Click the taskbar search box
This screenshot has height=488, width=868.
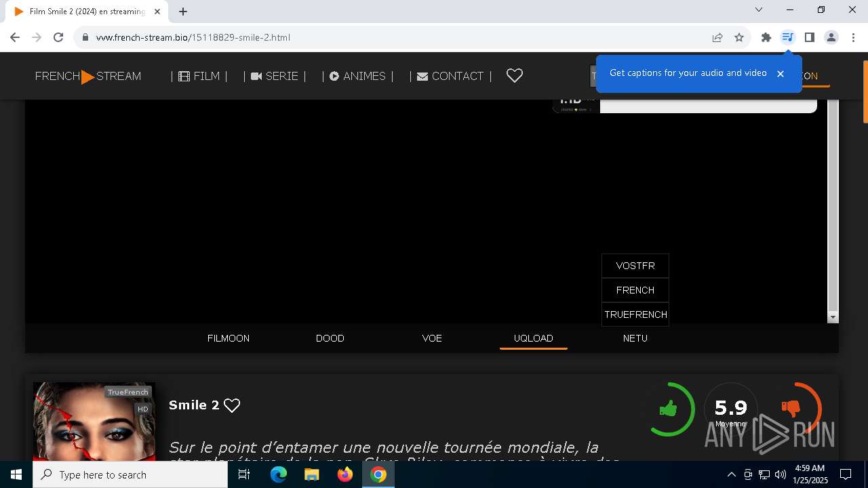click(x=130, y=474)
